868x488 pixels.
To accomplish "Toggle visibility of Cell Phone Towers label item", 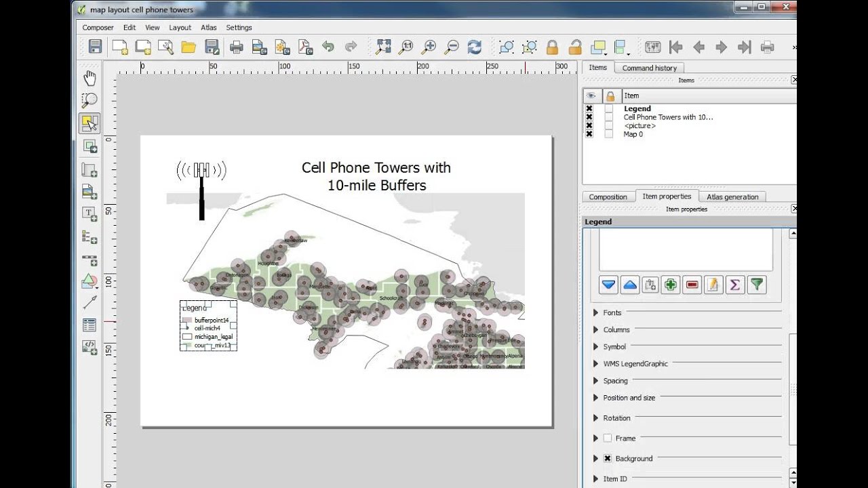I will click(589, 117).
